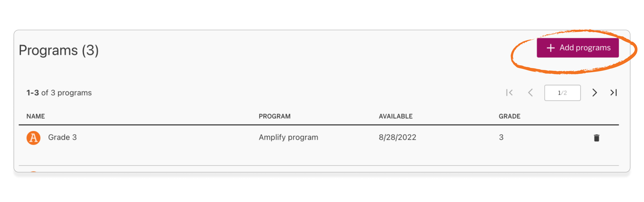
Task: Click the grade value 3 in the row
Action: pos(501,137)
